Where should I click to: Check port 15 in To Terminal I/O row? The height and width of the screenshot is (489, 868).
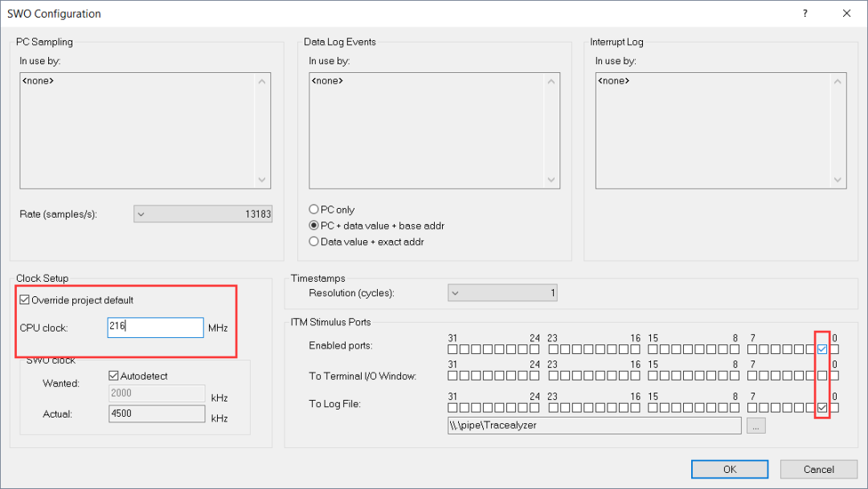coord(653,376)
